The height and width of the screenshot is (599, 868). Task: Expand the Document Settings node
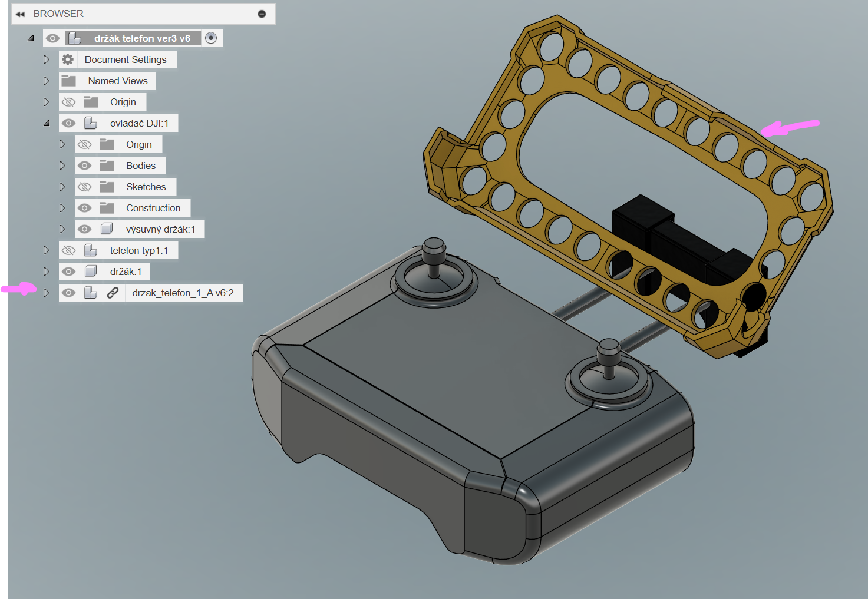coord(47,59)
